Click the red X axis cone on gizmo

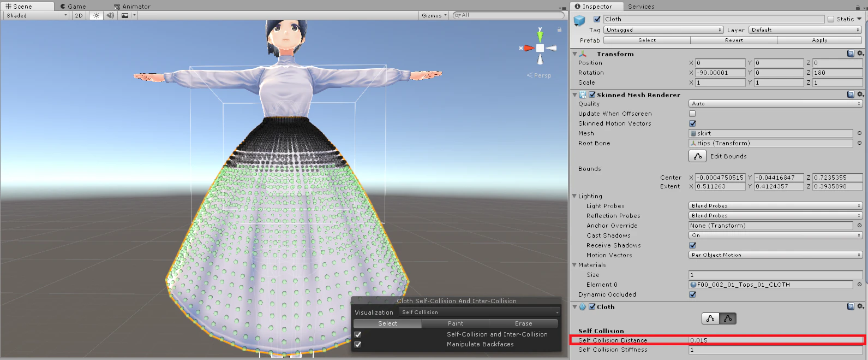528,48
